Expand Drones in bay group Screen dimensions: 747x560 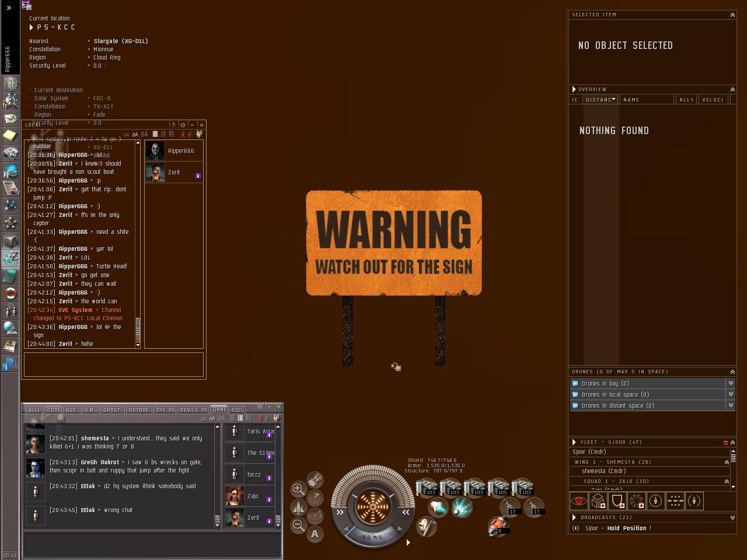(x=730, y=383)
